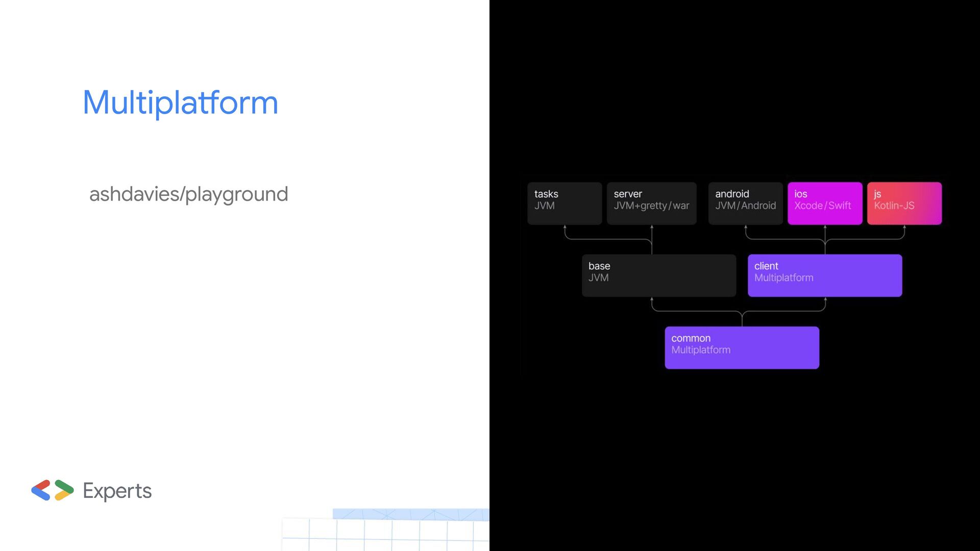Click the purple client Multiplatform box

tap(824, 275)
